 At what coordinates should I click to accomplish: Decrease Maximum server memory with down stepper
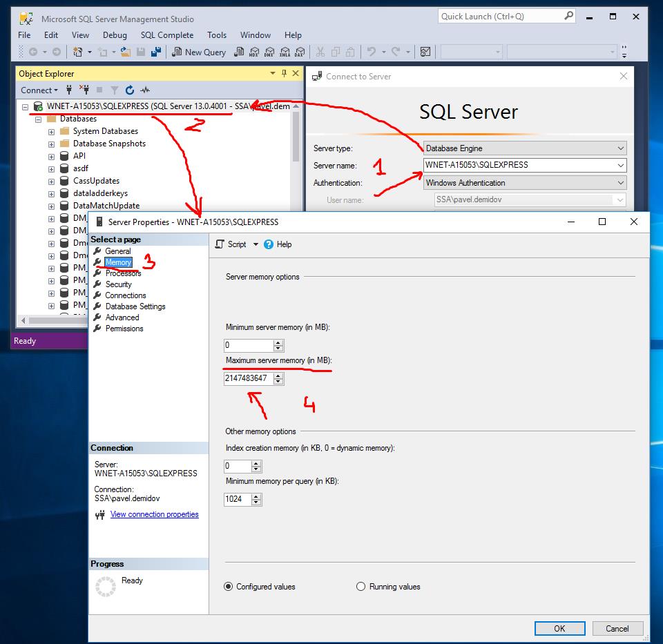(278, 382)
